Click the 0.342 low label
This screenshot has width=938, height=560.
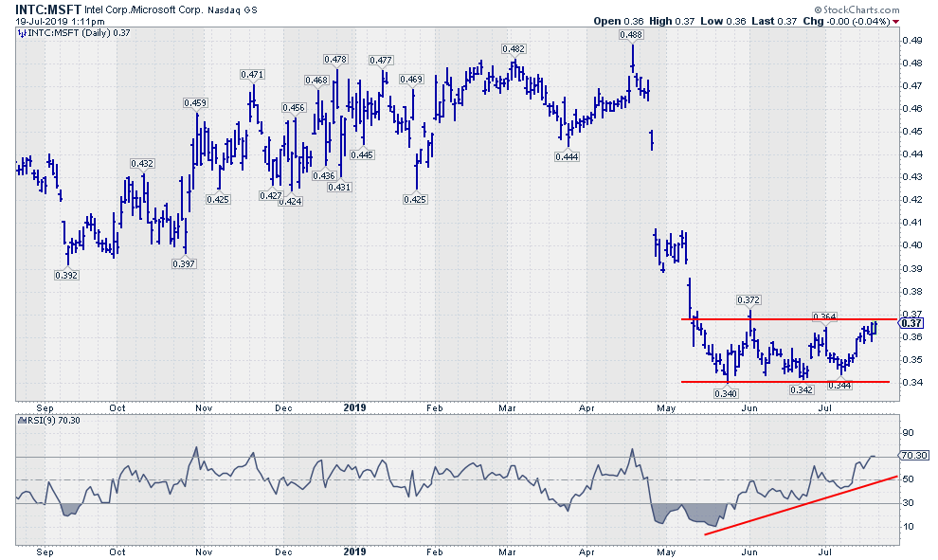point(802,390)
